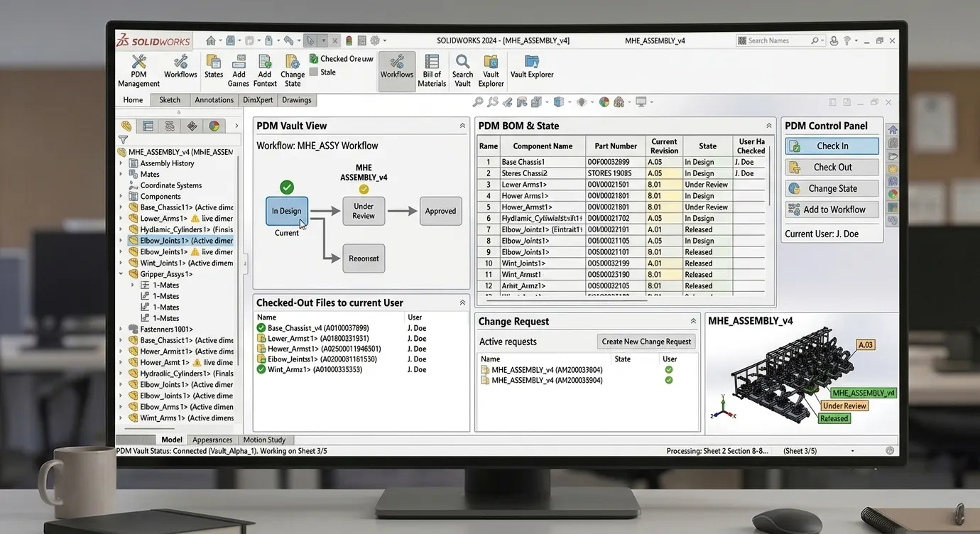Switch to the Sketch tab
980x534 pixels.
tap(170, 100)
